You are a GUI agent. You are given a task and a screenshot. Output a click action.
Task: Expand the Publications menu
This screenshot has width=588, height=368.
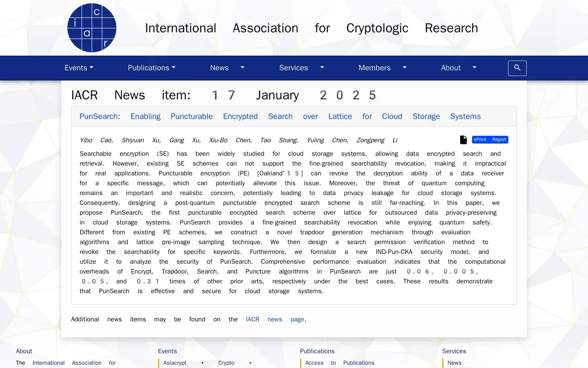[x=151, y=68]
